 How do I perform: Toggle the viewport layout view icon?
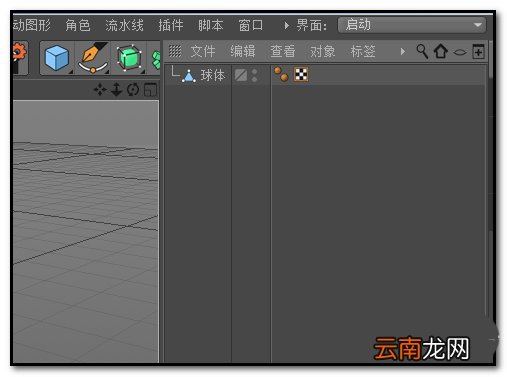click(x=150, y=90)
